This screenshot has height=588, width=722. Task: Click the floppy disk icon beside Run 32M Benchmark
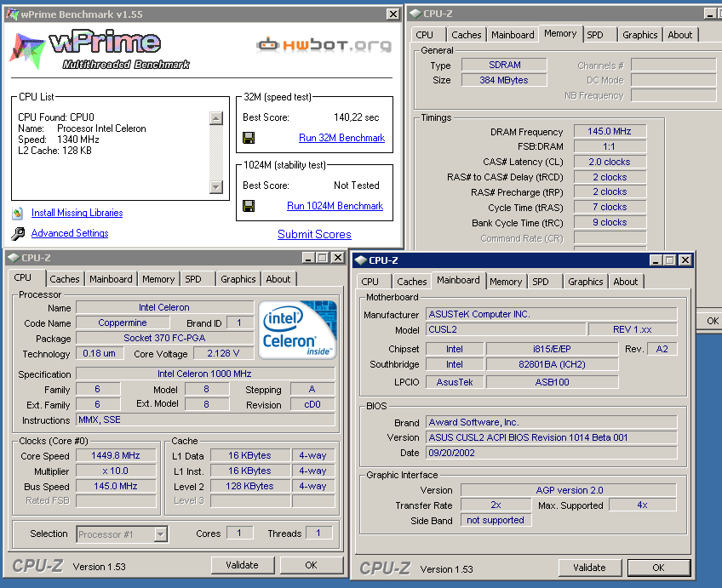click(x=249, y=138)
